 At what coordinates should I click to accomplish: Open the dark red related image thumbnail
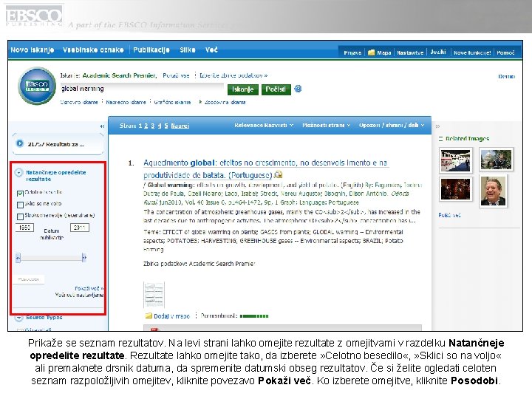pos(455,189)
